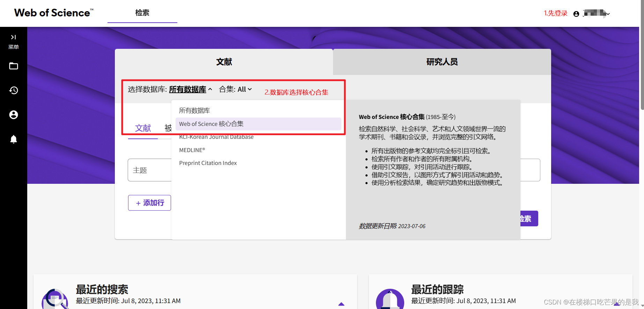The image size is (644, 309).
Task: Click 数据更新日期 2023-07-06 text
Action: point(392,226)
